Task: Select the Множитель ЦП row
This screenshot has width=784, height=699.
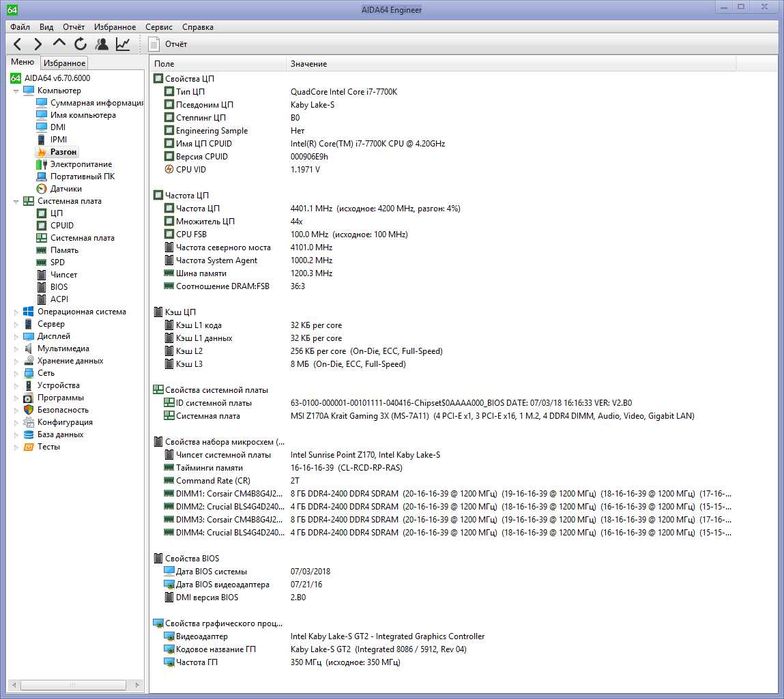Action: 442,222
